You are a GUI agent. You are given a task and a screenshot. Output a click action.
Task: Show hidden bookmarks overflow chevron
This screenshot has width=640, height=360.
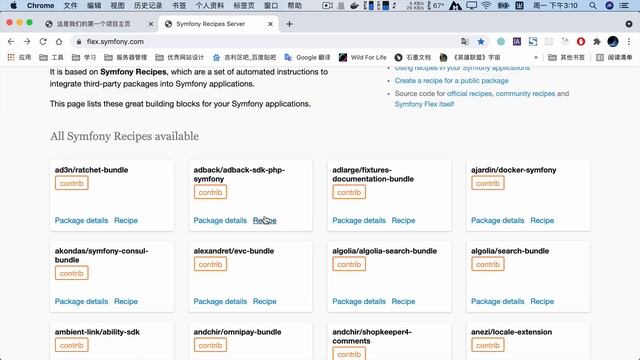[x=536, y=57]
